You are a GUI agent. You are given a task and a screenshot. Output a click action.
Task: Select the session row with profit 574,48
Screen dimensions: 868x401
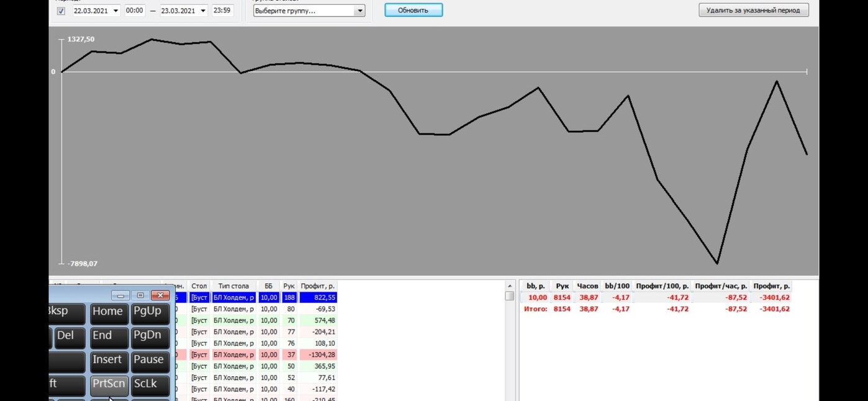pyautogui.click(x=256, y=320)
